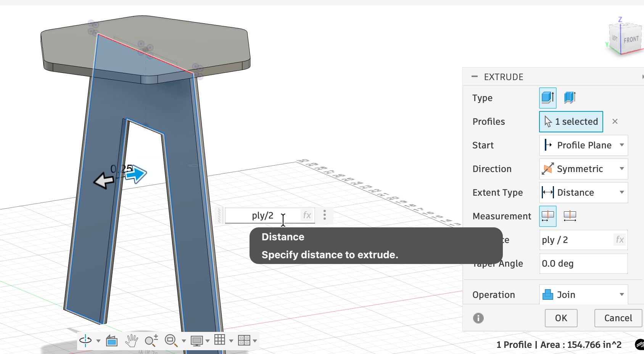The height and width of the screenshot is (354, 644).
Task: Select the Orbit tool in navigation bar
Action: (x=86, y=340)
